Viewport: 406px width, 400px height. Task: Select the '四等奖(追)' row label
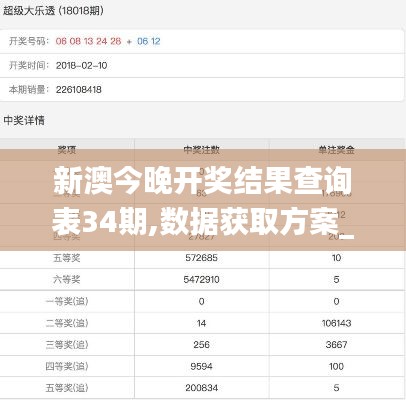[67, 366]
